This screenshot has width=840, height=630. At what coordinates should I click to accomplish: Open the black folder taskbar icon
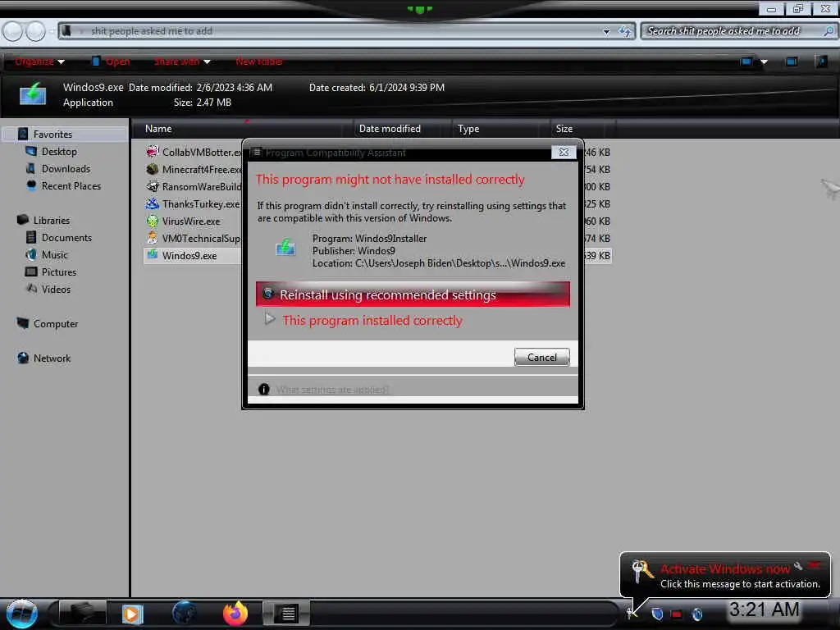point(81,614)
